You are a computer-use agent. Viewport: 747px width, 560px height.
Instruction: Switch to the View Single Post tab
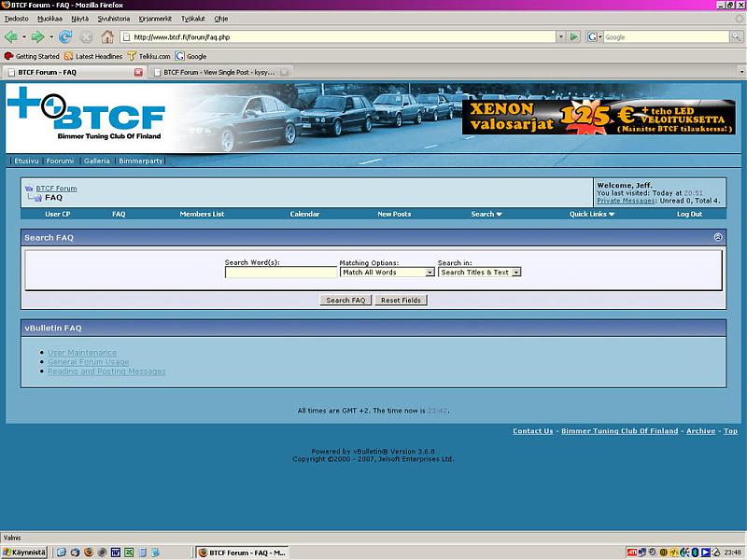click(x=218, y=72)
